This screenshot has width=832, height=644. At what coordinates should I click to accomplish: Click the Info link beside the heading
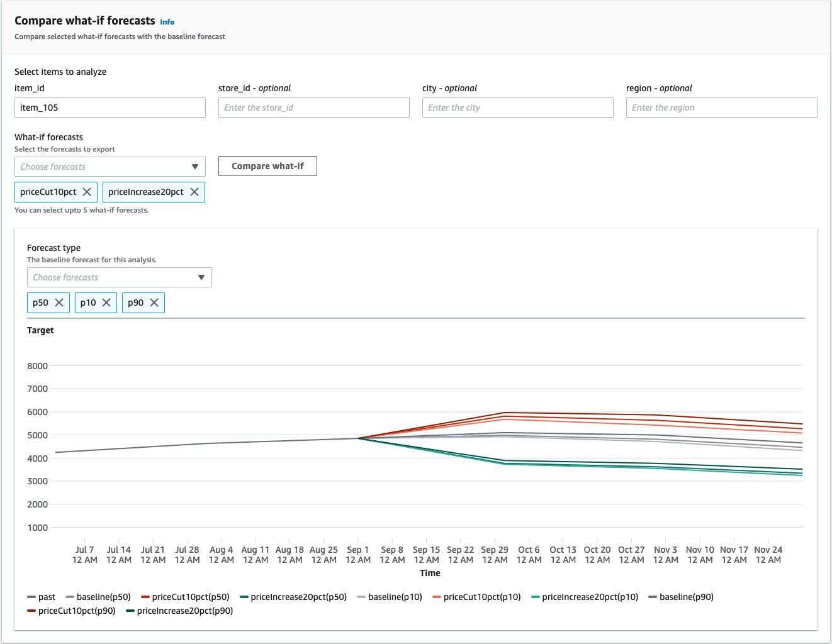pos(167,21)
